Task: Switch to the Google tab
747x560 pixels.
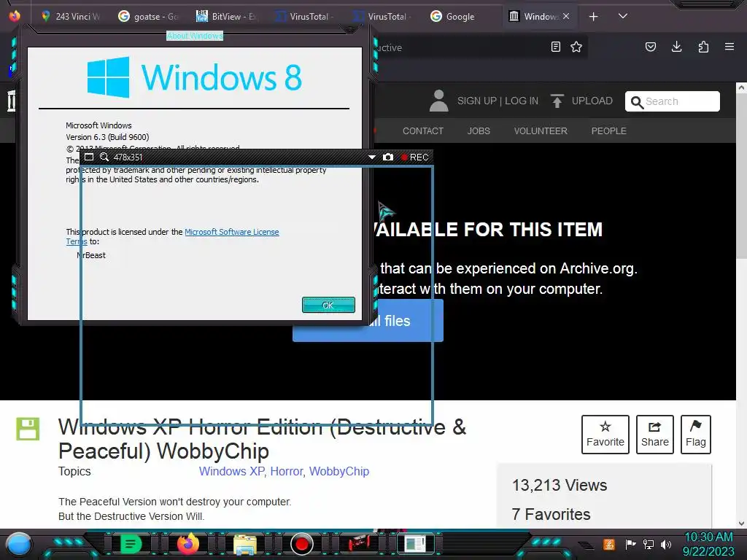Action: click(x=460, y=16)
